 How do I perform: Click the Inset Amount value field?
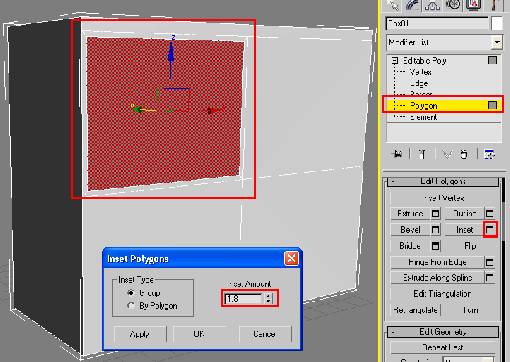coord(244,299)
